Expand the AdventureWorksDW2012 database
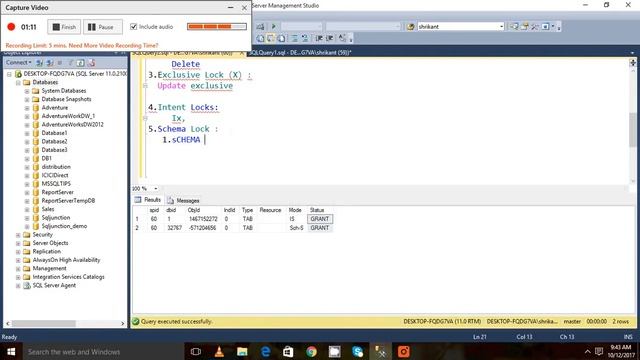This screenshot has width=640, height=360. [27, 125]
